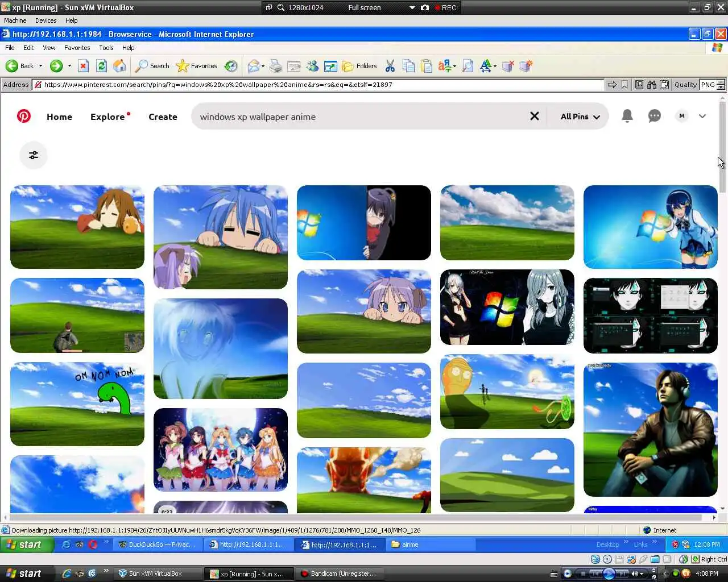Click the Messenger people icon
This screenshot has width=728, height=582.
click(x=312, y=66)
